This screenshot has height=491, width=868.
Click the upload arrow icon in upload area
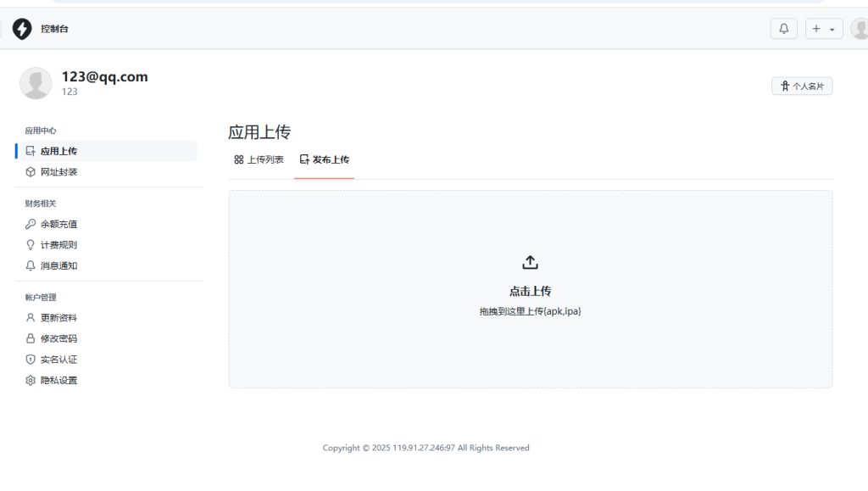530,262
